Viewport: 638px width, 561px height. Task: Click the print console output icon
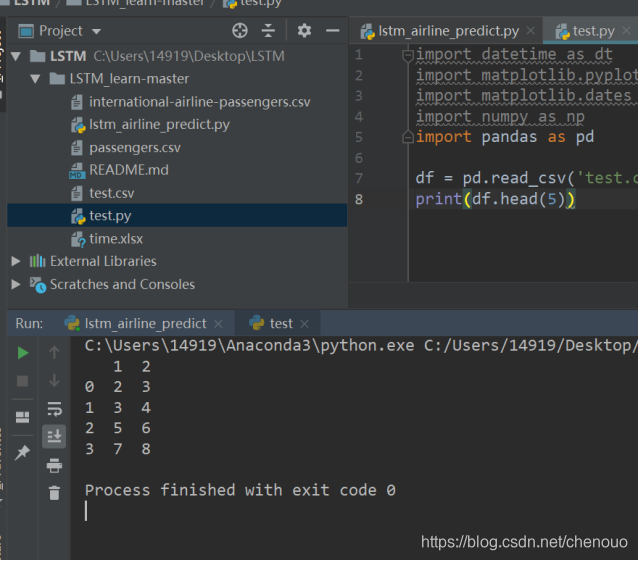click(54, 466)
